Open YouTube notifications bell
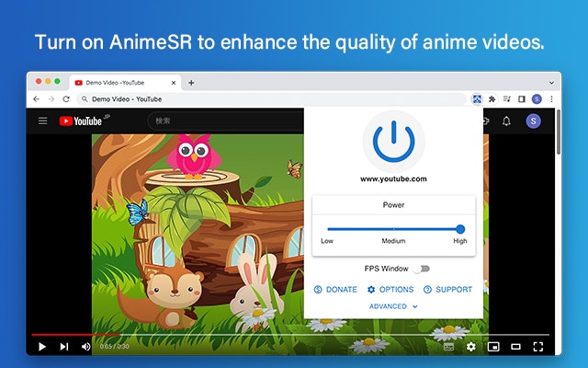Viewport: 588px width, 368px height. [506, 121]
